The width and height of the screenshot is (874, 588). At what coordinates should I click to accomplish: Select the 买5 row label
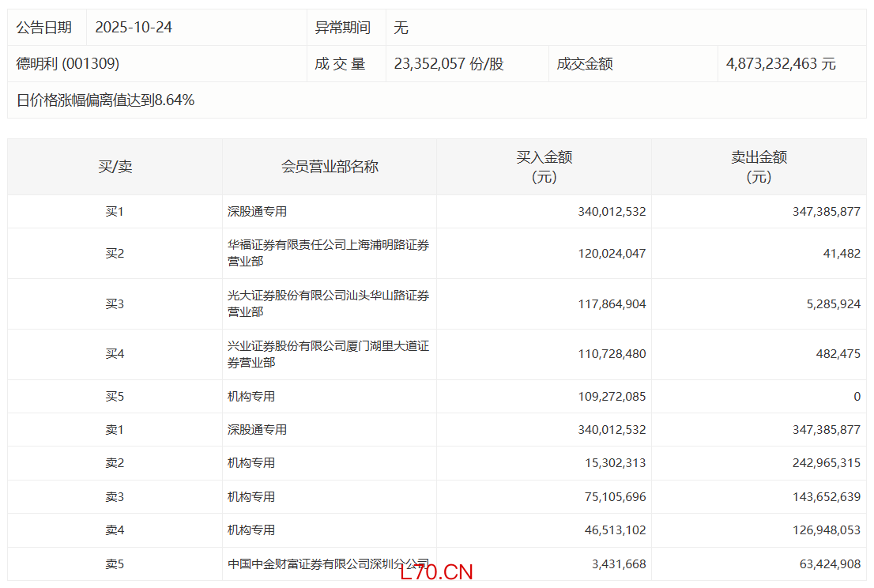(x=115, y=397)
